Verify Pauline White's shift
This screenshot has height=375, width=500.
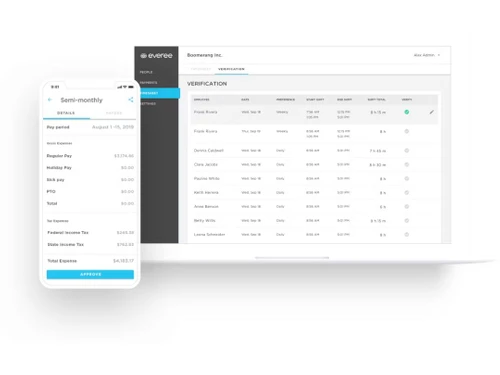[407, 179]
